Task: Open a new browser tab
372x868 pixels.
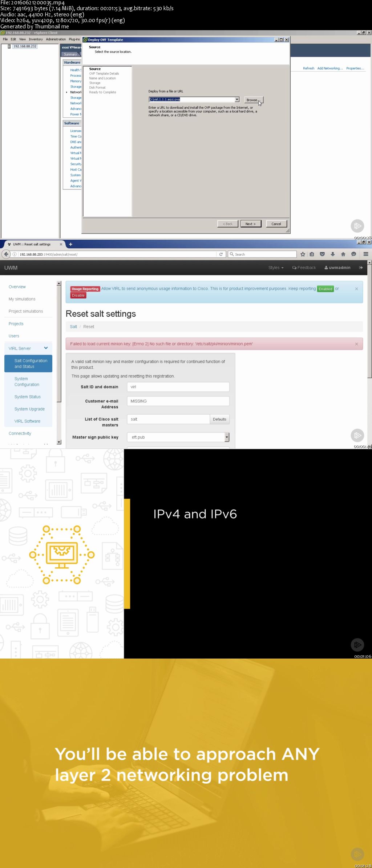Action: 70,244
